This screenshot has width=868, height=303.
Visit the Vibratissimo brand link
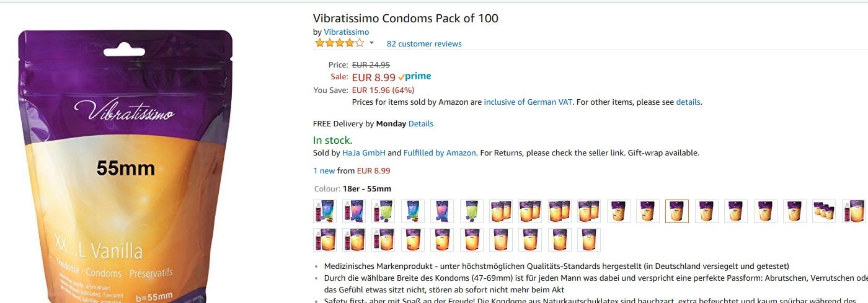coord(346,32)
